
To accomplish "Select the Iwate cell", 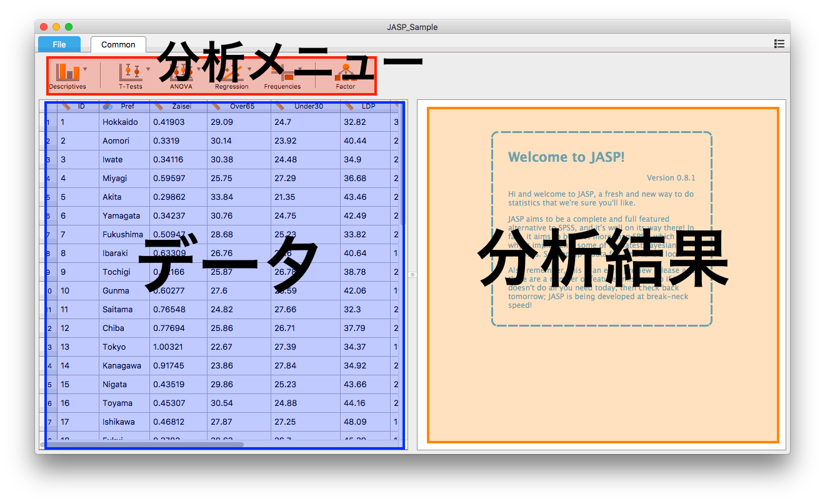I will coord(124,159).
